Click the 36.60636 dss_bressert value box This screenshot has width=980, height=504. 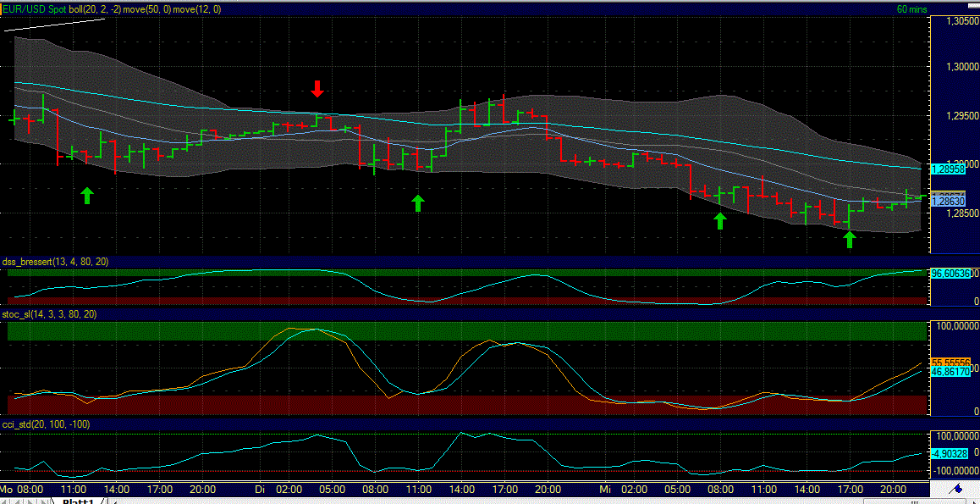tap(950, 275)
